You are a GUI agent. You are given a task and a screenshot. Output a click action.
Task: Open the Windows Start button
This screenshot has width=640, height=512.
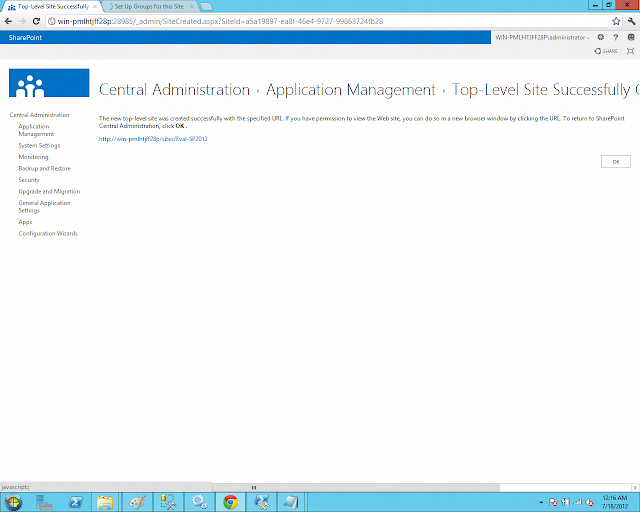coord(13,502)
